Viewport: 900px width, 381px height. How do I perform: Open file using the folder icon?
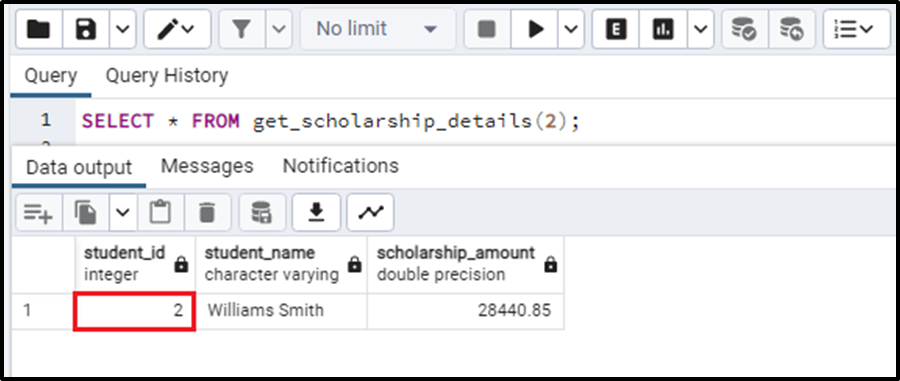click(x=38, y=29)
